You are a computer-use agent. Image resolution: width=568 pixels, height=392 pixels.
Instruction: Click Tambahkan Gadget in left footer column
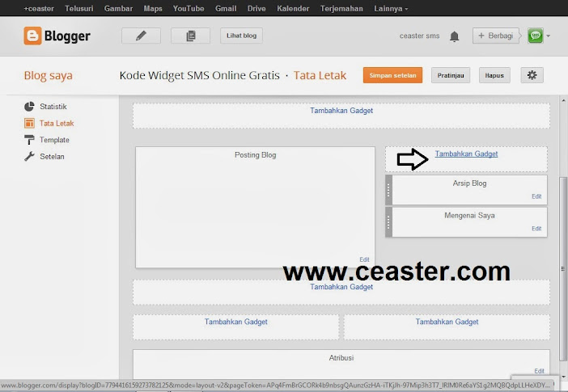235,322
